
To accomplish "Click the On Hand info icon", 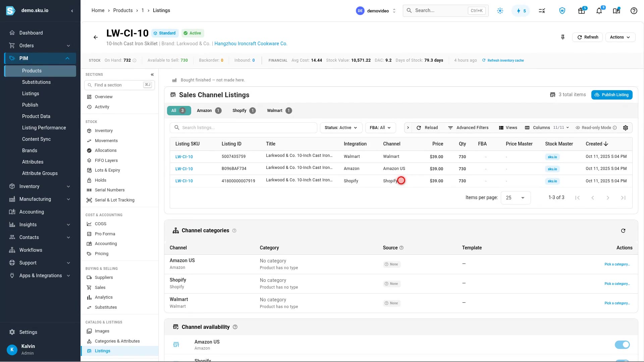I will pos(135,60).
